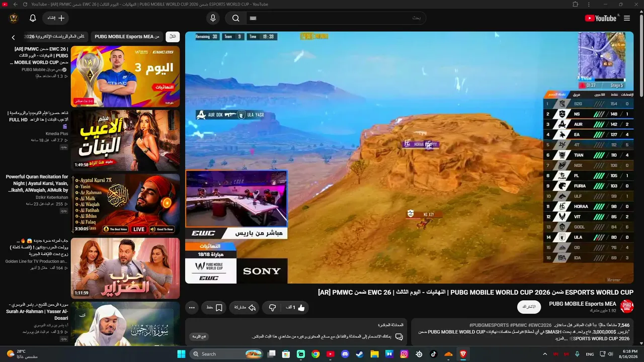644x362 pixels.
Task: Click the Create video plus button
Action: [56, 18]
